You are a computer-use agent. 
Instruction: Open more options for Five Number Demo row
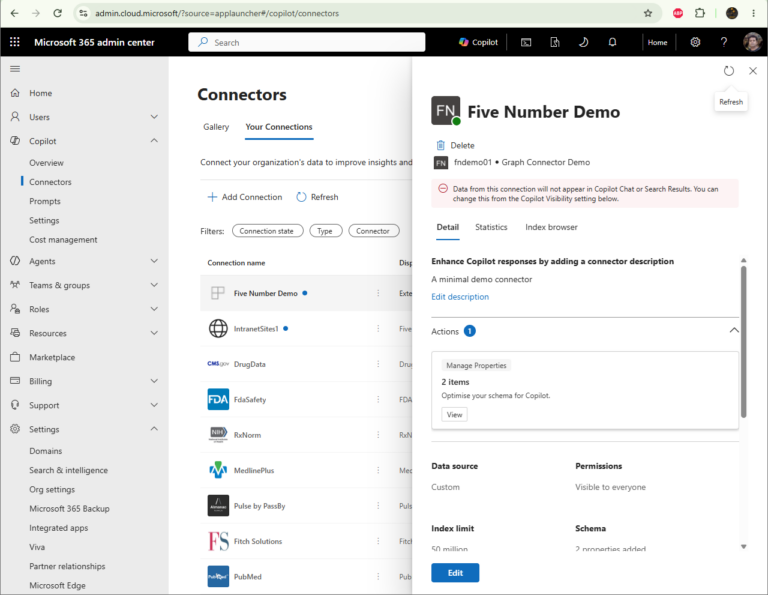[378, 293]
